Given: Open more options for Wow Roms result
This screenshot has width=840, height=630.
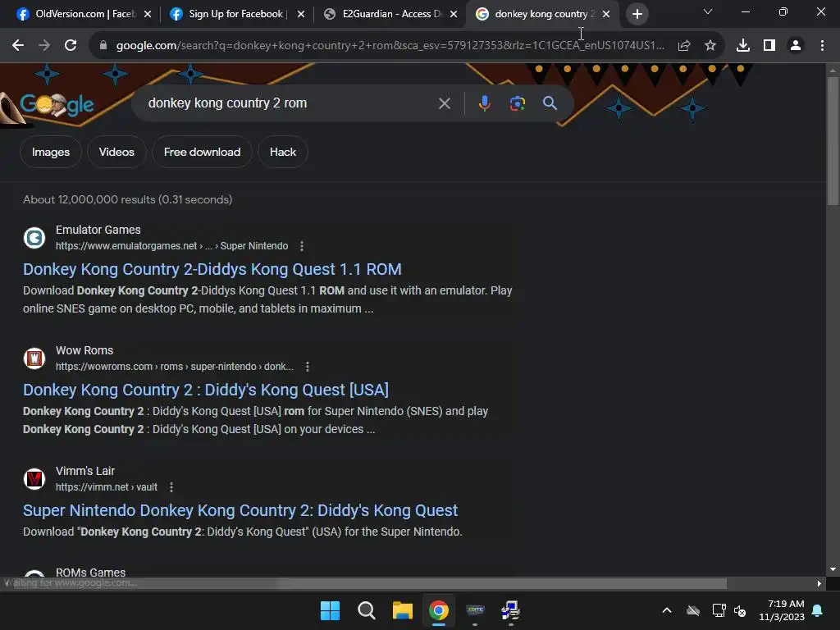Looking at the screenshot, I should coord(307,367).
